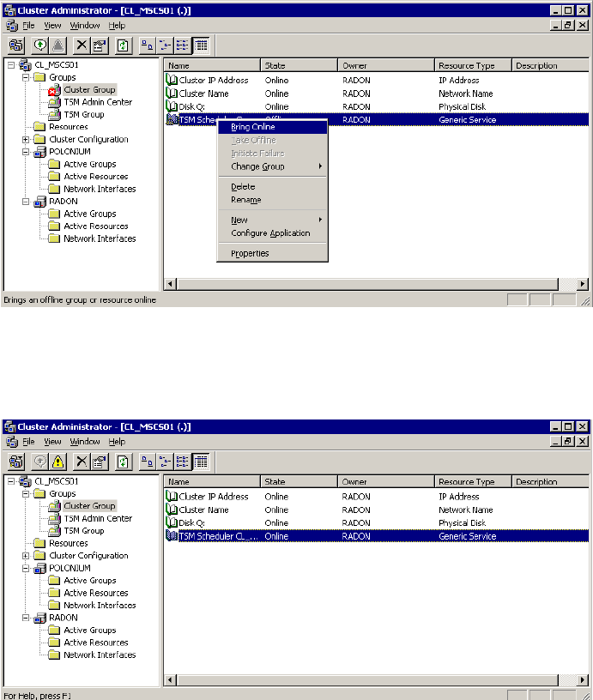The image size is (593, 700).
Task: Open Change Group submenu in context menu
Action: pyautogui.click(x=272, y=166)
